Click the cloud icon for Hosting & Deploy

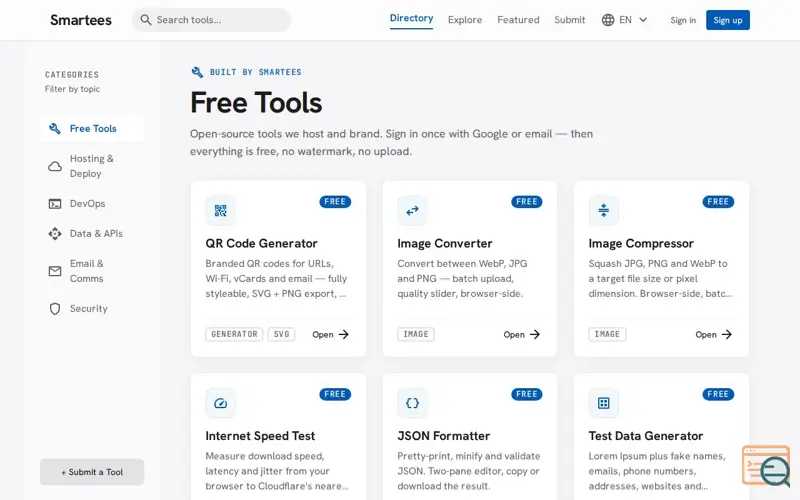[x=55, y=166]
